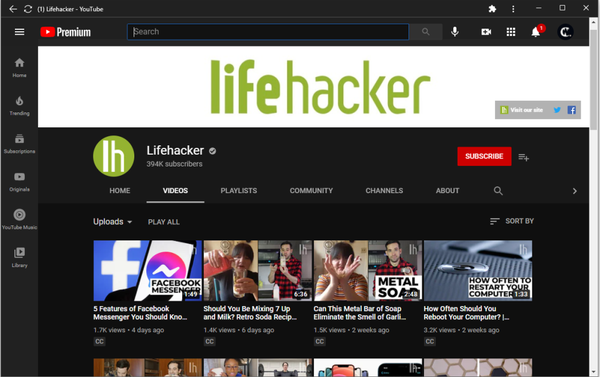Open the Sort By menu
This screenshot has width=600, height=377.
click(x=512, y=221)
